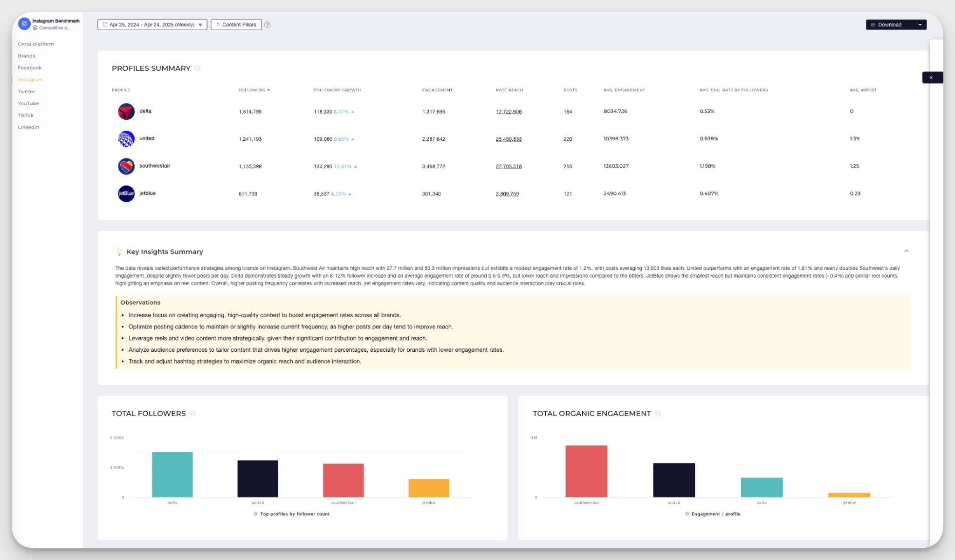Click united engagement value 2,287,642
Screen dimensions: 955x560
coord(433,139)
